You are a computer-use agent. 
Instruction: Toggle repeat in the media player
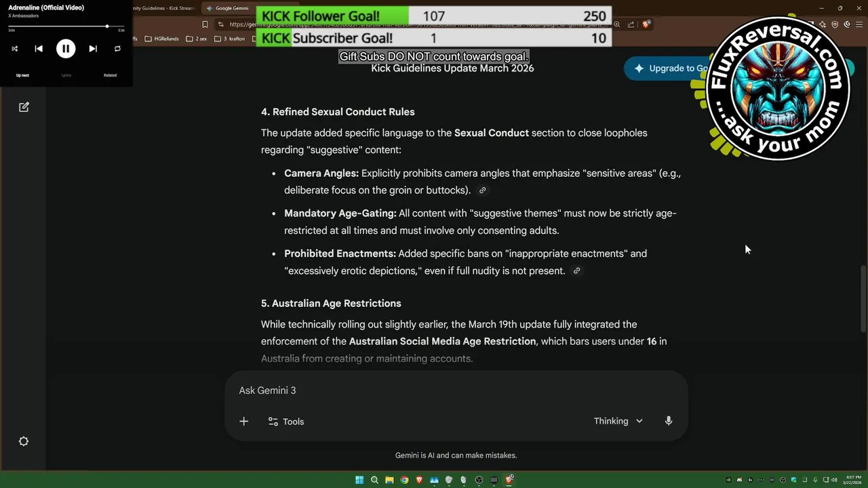click(x=117, y=49)
